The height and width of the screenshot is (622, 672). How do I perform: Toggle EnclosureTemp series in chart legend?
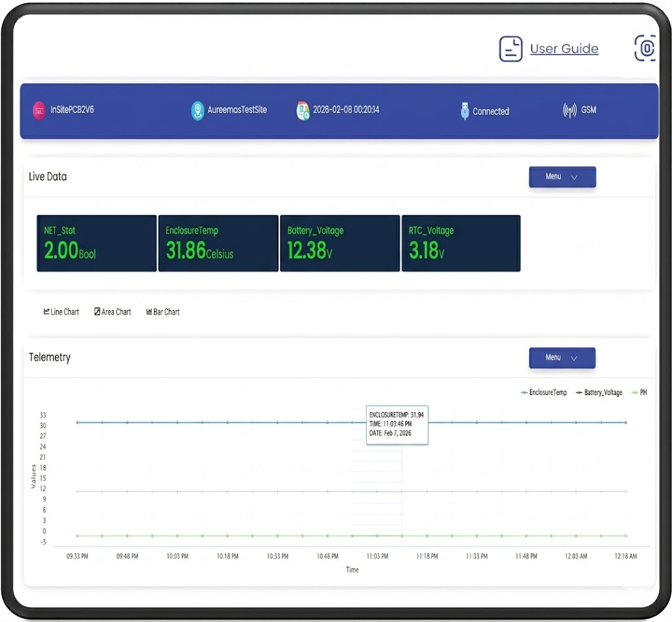543,392
